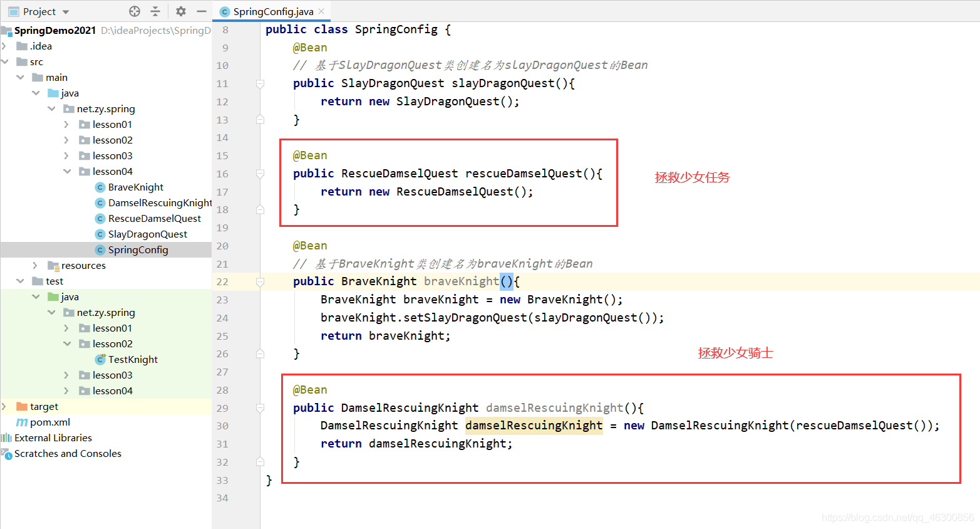The image size is (980, 529).
Task: Fold the slayDragonQuest method at line 11
Action: [x=260, y=83]
